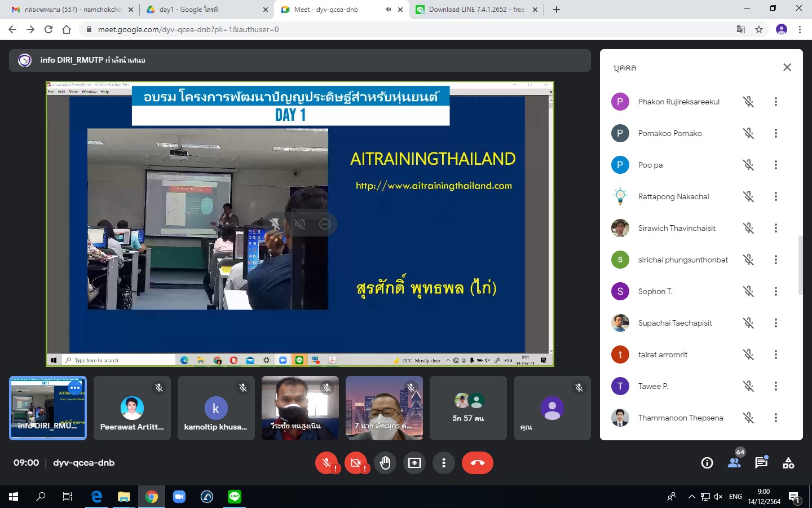Viewport: 812px width, 508px height.
Task: Unmute the microphone in the Meet control bar
Action: tap(326, 463)
